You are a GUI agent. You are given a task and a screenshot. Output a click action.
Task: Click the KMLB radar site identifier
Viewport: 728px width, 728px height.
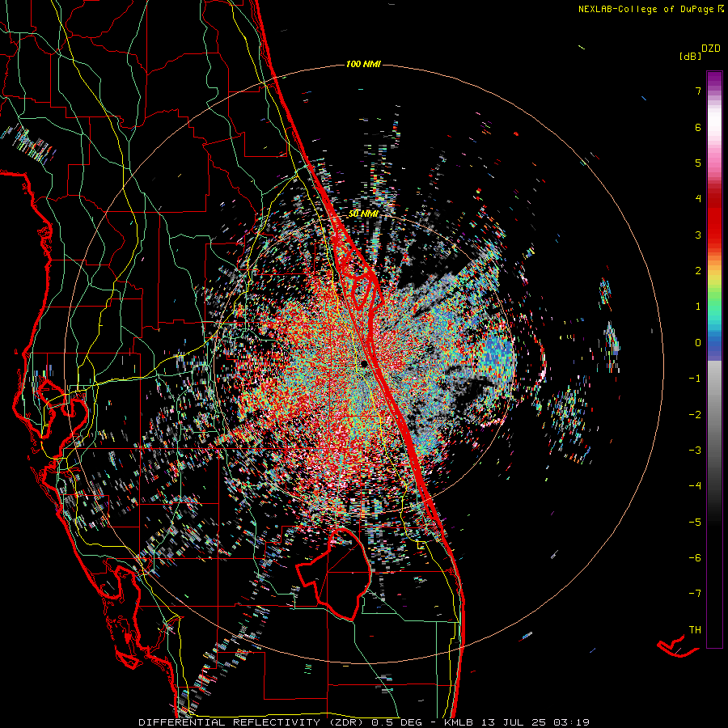coord(459,722)
